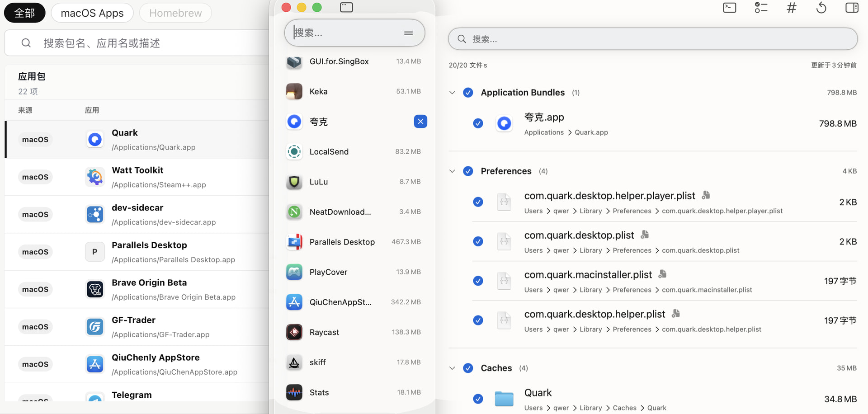Screen dimensions: 868x414
Task: Focus the 搜索包名、应用名或描述 search field
Action: (137, 43)
